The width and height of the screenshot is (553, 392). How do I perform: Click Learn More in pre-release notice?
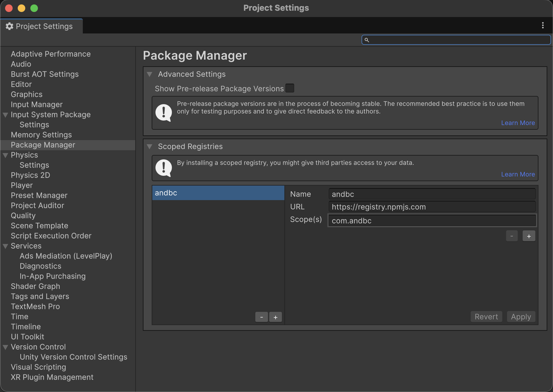[x=518, y=123]
